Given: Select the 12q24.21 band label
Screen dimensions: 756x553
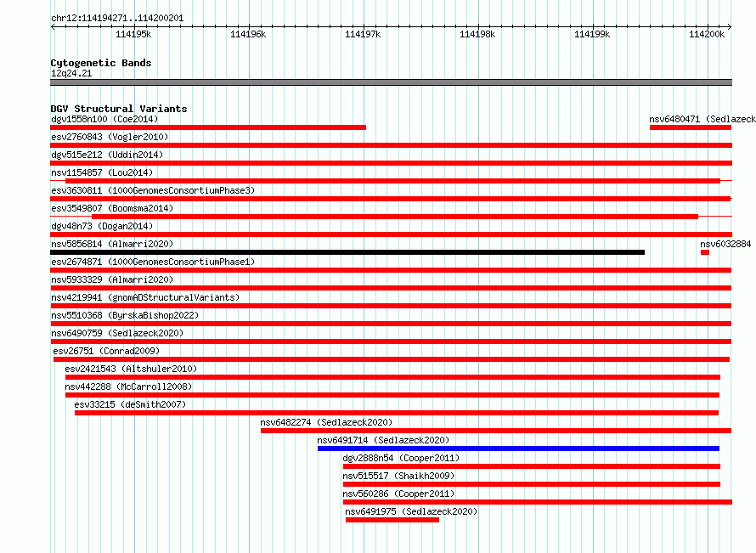Looking at the screenshot, I should (71, 73).
